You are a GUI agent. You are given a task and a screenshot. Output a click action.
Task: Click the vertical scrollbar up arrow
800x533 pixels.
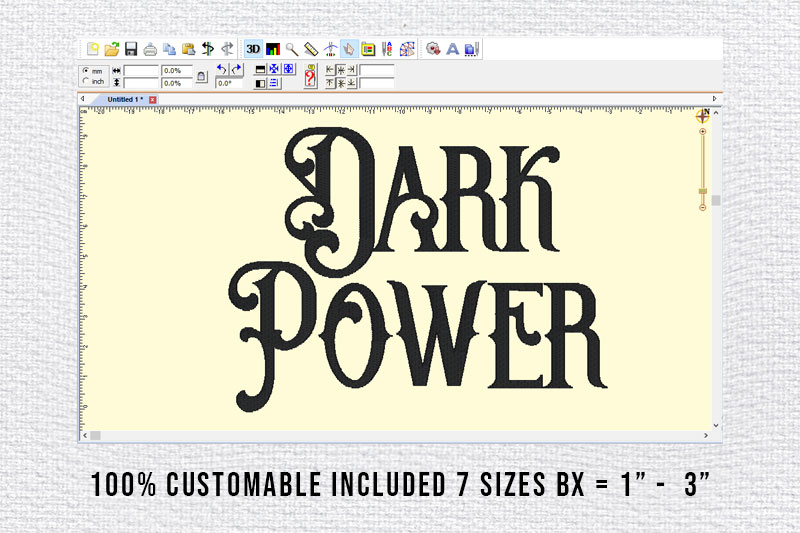[x=716, y=113]
